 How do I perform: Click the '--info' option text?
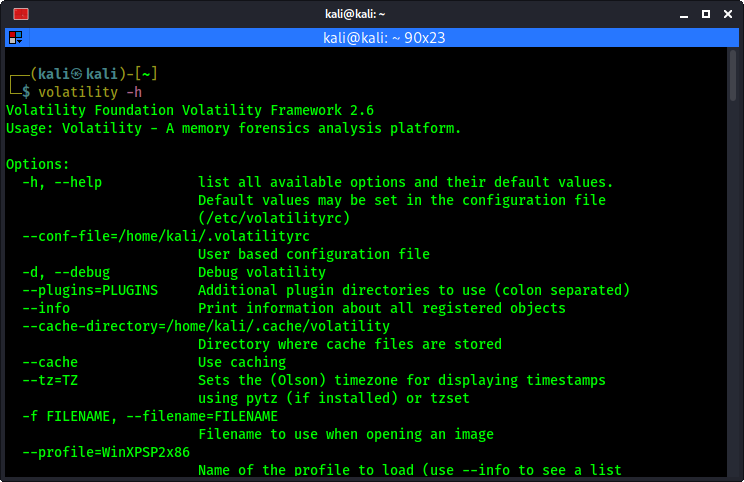(46, 308)
